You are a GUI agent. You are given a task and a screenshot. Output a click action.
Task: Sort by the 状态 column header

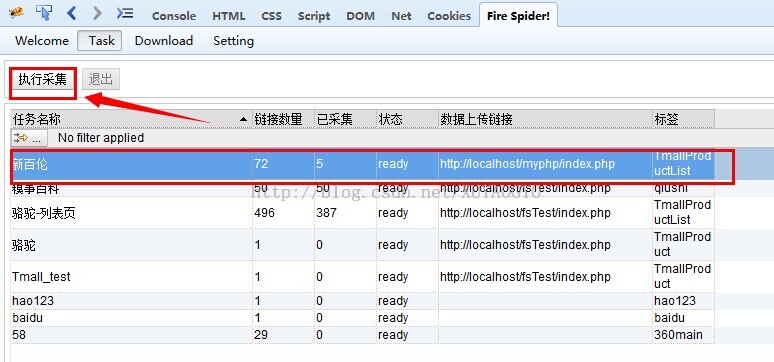point(407,119)
